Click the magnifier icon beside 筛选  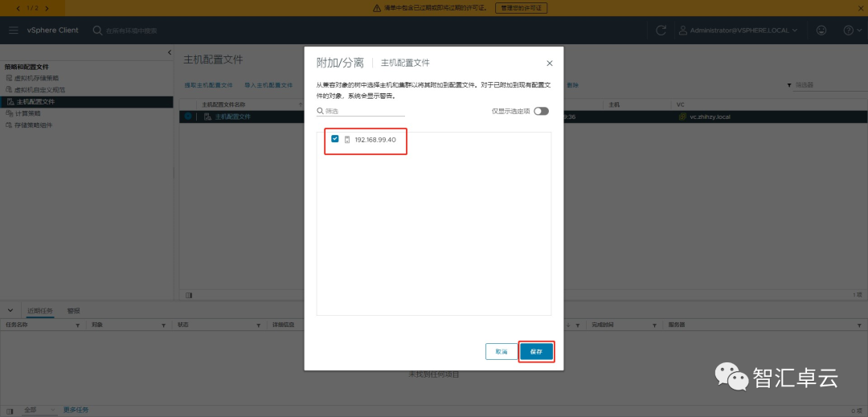tap(320, 111)
